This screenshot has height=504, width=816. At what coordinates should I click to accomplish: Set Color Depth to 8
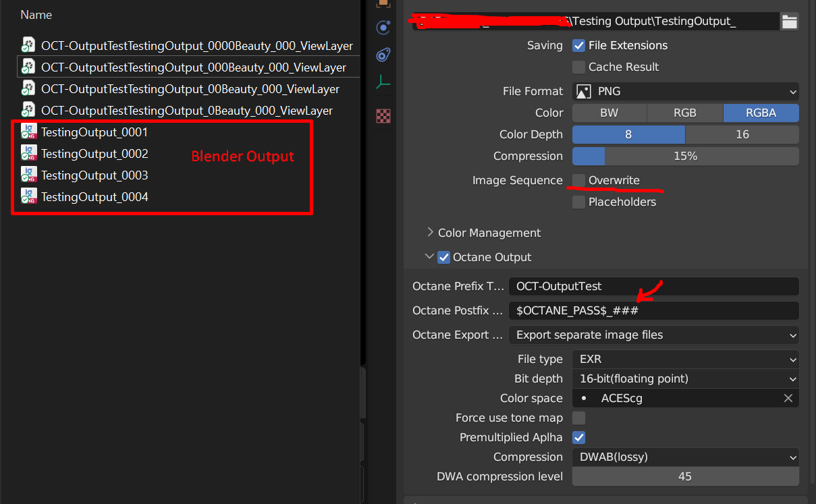click(628, 134)
